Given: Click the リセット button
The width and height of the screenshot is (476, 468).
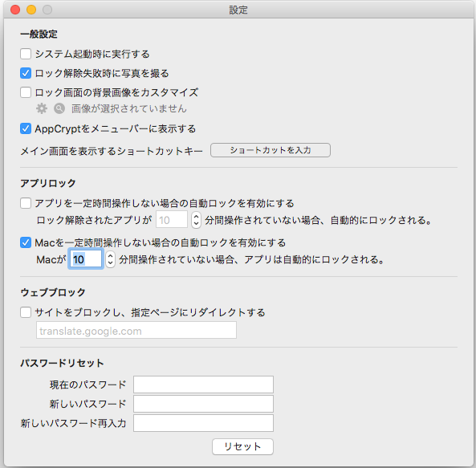Looking at the screenshot, I should (242, 446).
